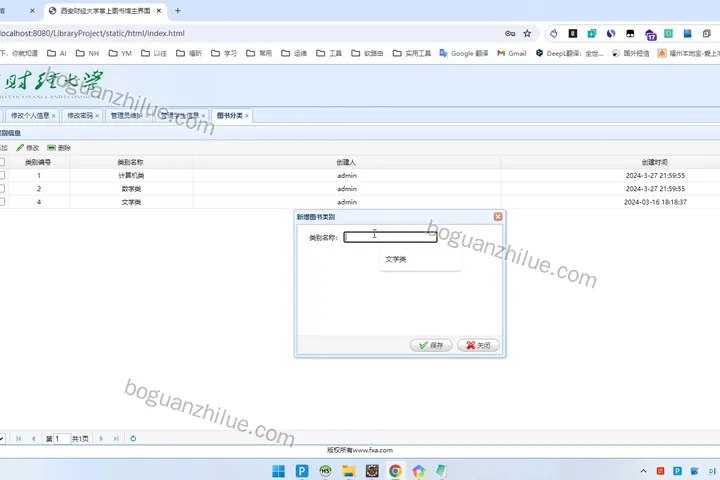Click the 2024-03-16 18:18:37 timestamp cell
This screenshot has width=720, height=480.
[x=655, y=202]
